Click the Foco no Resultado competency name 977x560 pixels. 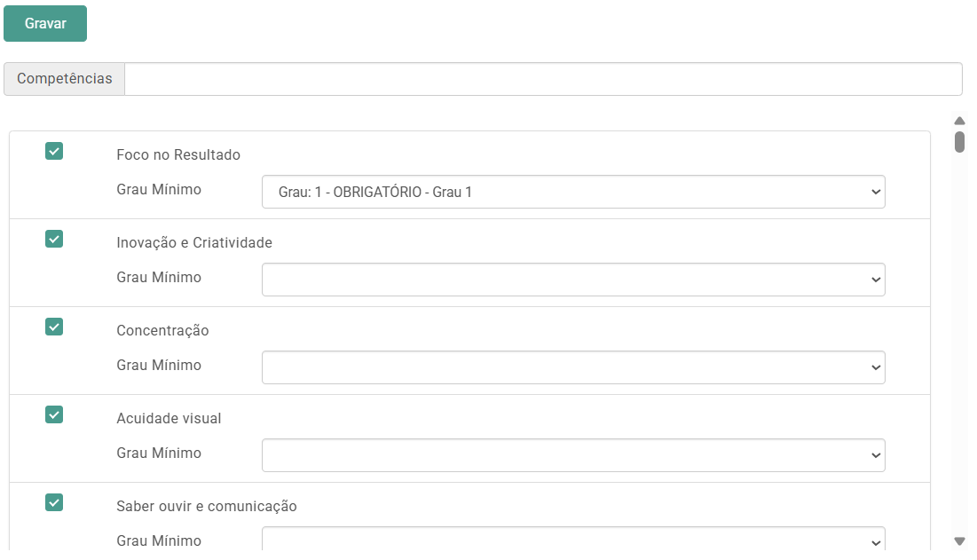pyautogui.click(x=178, y=155)
